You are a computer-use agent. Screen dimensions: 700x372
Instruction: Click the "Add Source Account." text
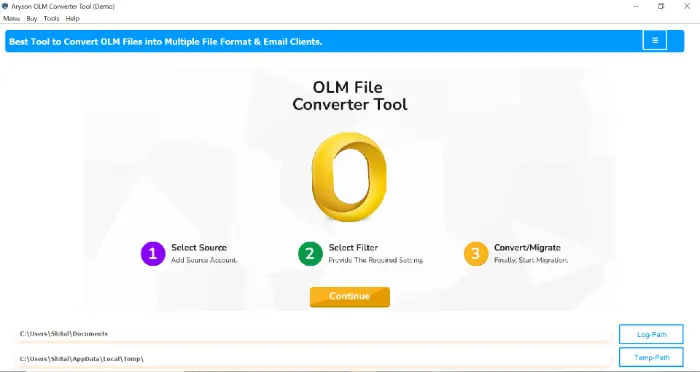click(204, 260)
